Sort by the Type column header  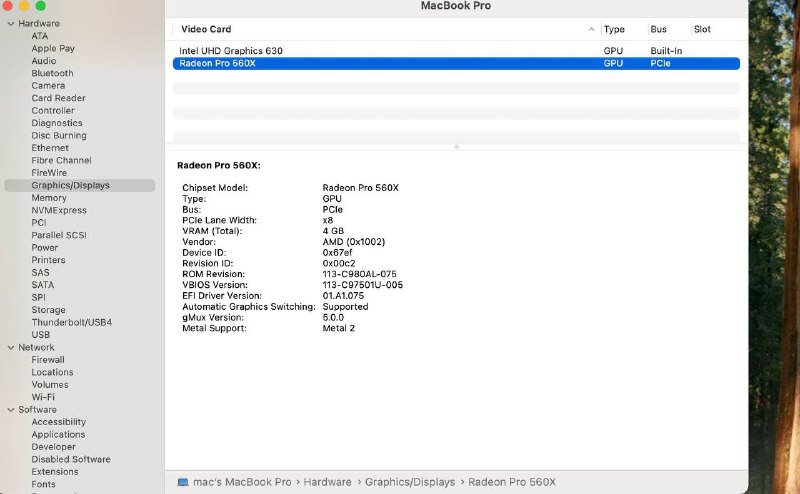614,29
